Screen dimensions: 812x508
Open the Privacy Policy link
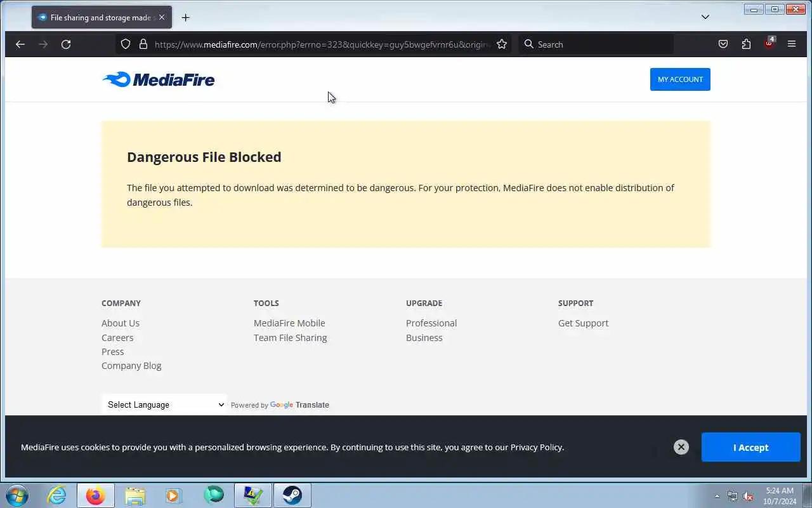536,447
